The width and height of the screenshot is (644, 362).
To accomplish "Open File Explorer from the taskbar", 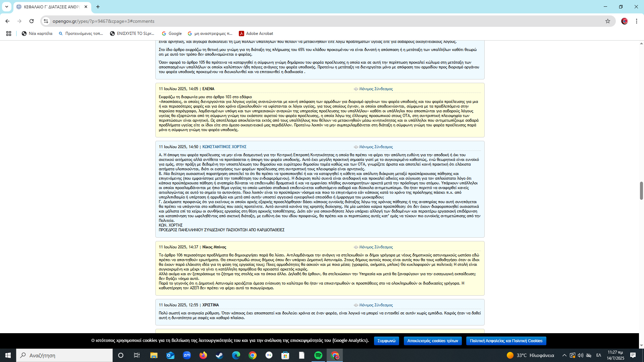I will [x=154, y=355].
